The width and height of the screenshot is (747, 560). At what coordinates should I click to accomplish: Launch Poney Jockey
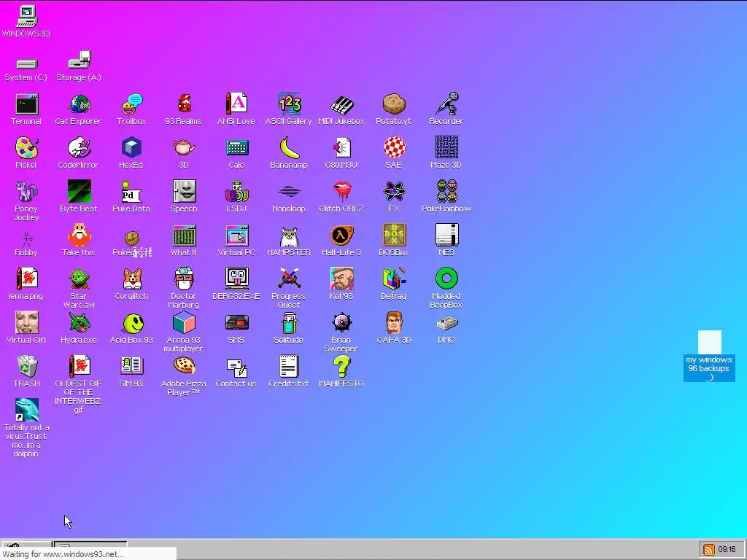pyautogui.click(x=26, y=192)
